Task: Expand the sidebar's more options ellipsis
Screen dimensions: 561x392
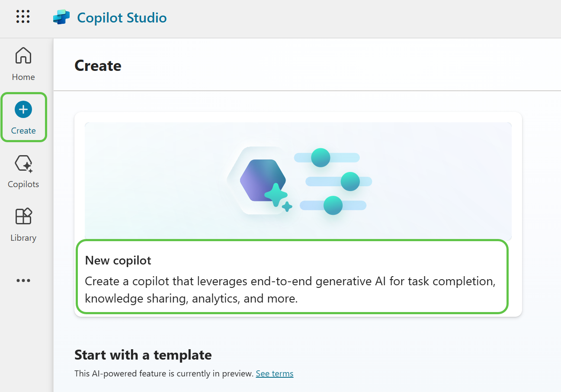Action: point(23,280)
